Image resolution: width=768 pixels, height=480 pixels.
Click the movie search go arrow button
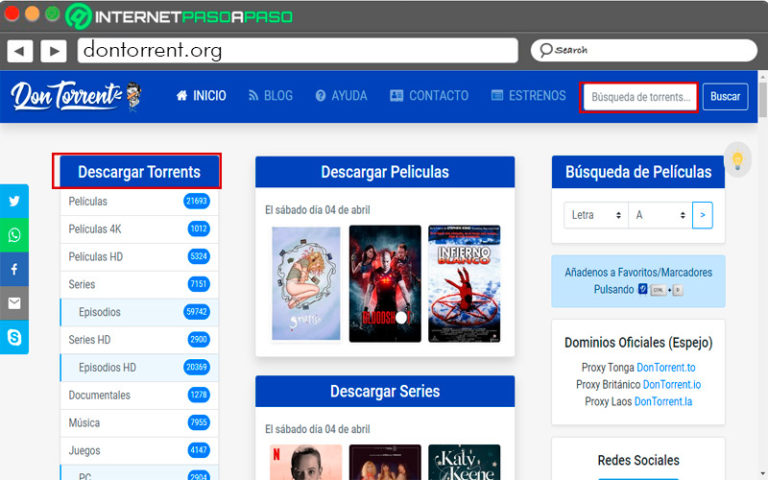[702, 215]
